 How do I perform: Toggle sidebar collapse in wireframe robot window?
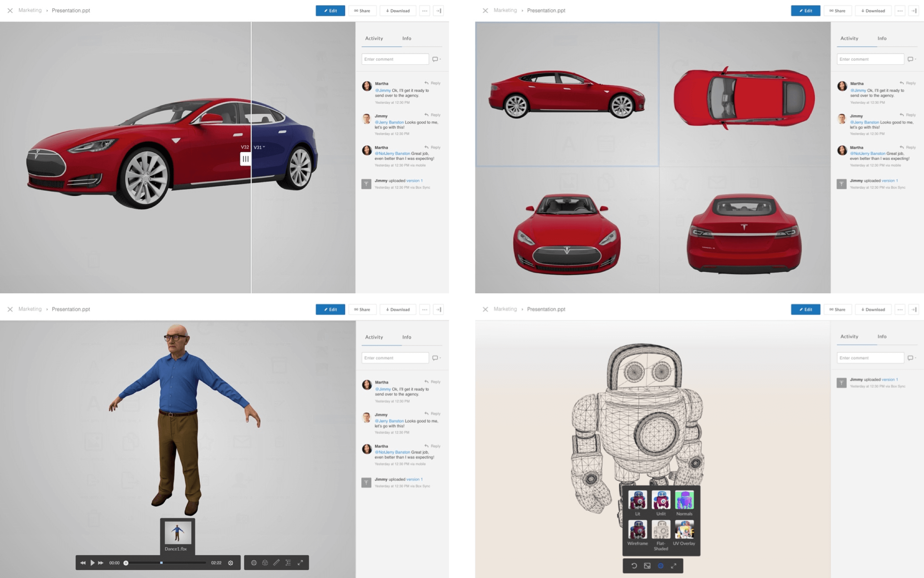pyautogui.click(x=914, y=309)
